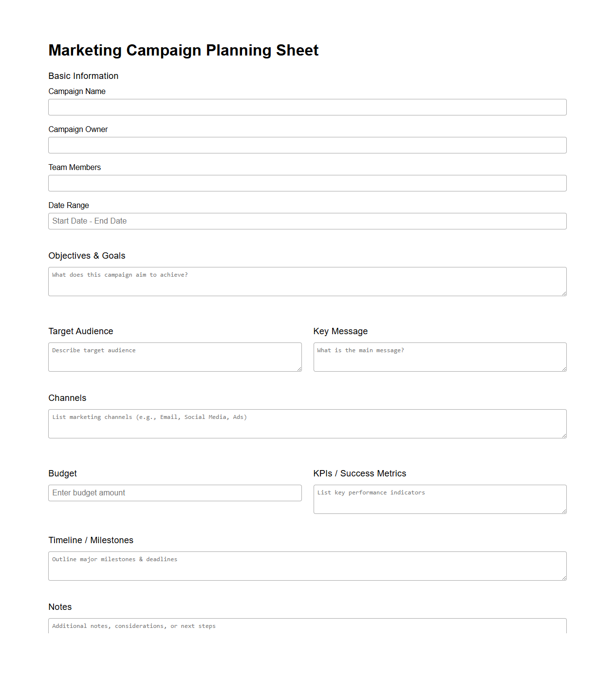Click the KPIs / Success Metrics text area
The image size is (615, 700).
(x=440, y=499)
